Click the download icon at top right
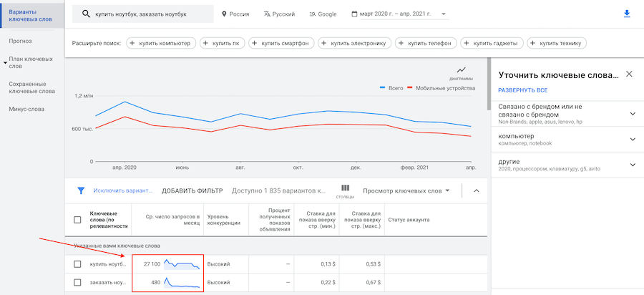The width and height of the screenshot is (644, 295). tap(627, 14)
